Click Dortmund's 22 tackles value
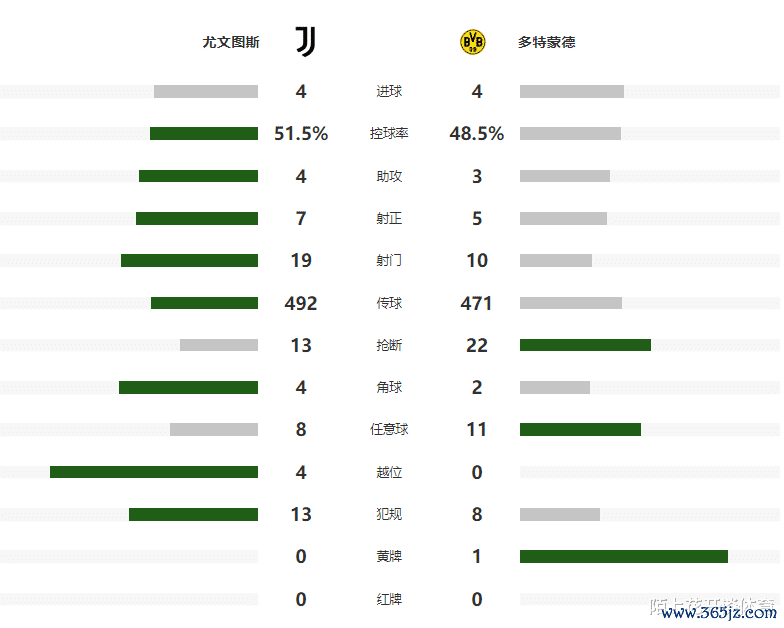The width and height of the screenshot is (784, 628). [x=477, y=345]
